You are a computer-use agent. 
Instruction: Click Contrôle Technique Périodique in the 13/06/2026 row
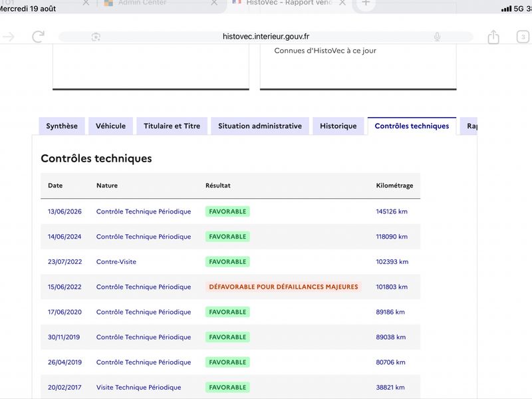coord(144,211)
